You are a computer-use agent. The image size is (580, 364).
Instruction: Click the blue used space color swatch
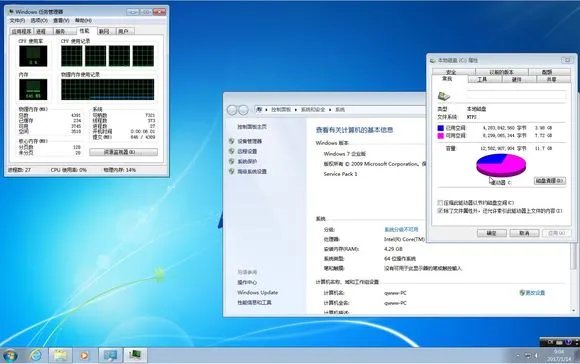coord(441,128)
